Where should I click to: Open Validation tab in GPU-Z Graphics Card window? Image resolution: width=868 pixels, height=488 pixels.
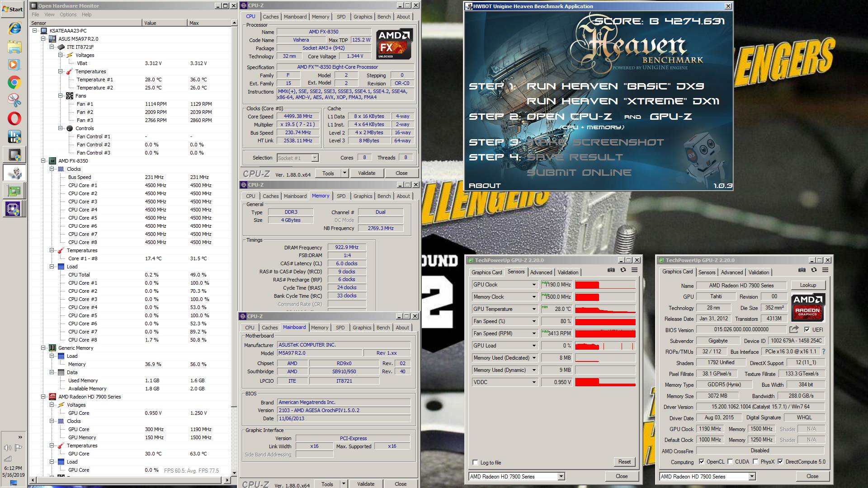759,272
